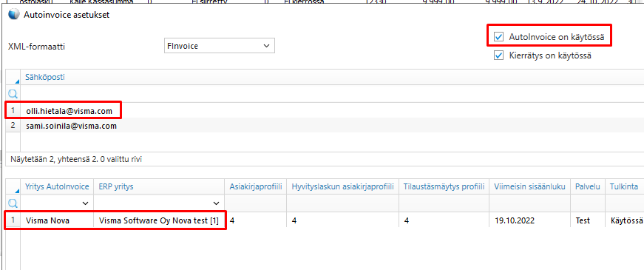The image size is (644, 270).
Task: Select the olli.hietala@visma.com email row
Action: point(332,110)
